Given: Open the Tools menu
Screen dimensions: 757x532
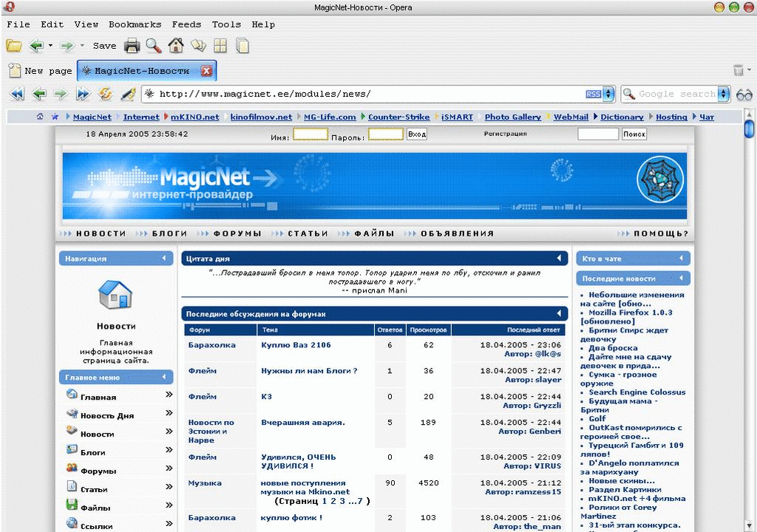Looking at the screenshot, I should tap(226, 24).
